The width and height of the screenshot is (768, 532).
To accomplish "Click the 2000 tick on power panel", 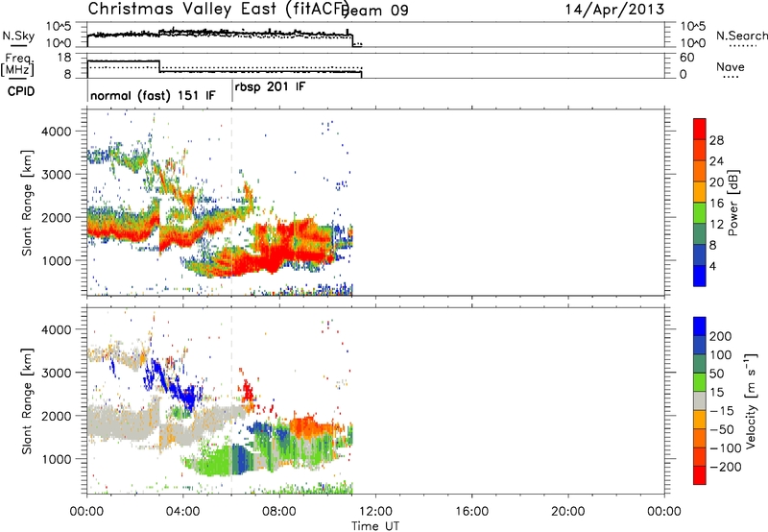I will click(x=56, y=218).
